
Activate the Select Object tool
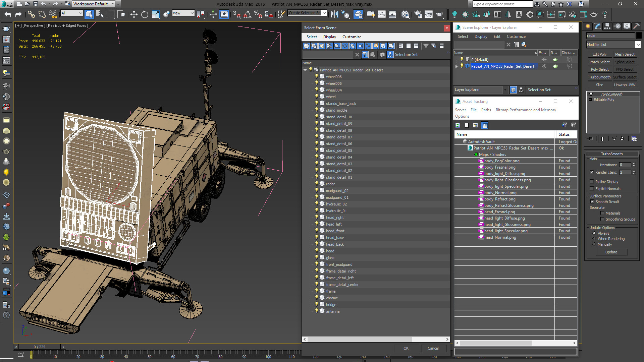coord(89,14)
